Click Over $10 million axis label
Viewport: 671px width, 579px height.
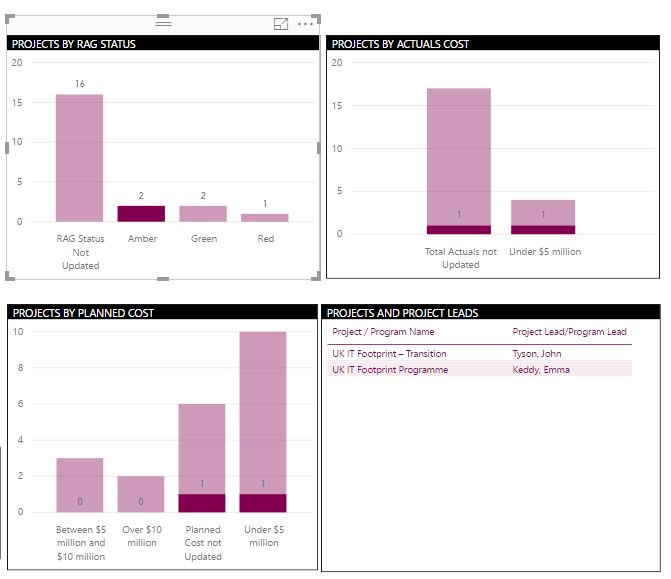142,536
